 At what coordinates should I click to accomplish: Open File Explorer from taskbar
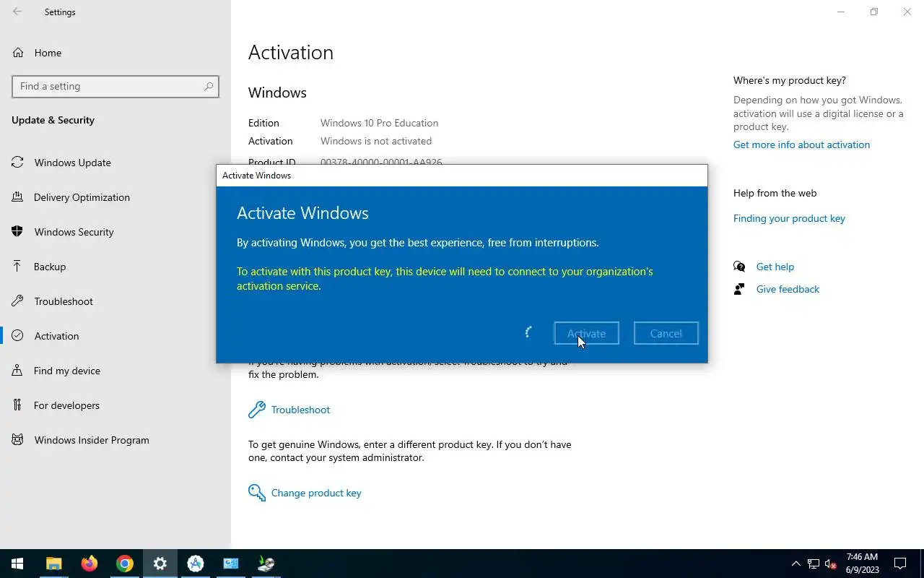(x=53, y=564)
